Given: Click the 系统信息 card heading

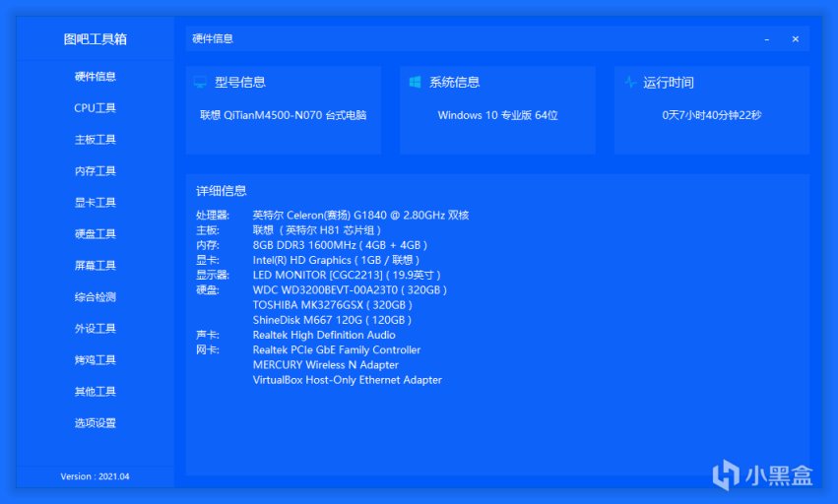Looking at the screenshot, I should (454, 83).
